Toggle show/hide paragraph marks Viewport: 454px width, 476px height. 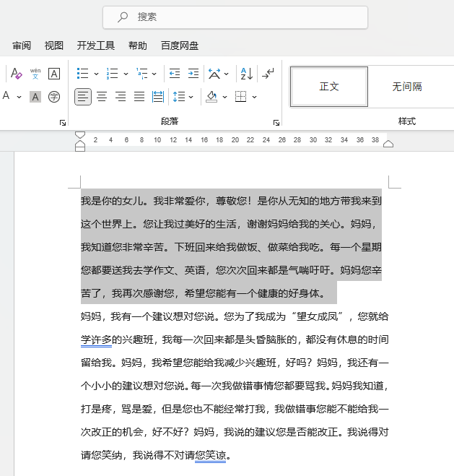pos(268,74)
